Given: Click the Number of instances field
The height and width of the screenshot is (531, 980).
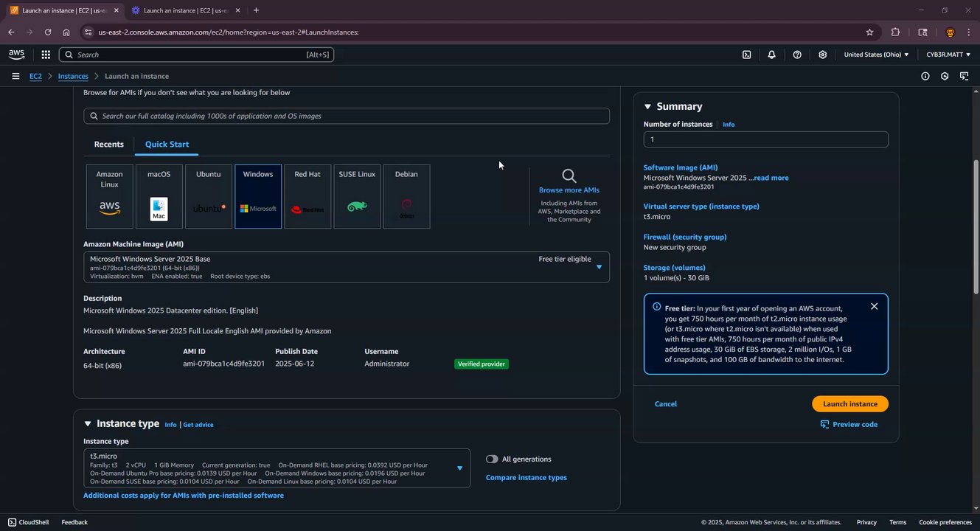Looking at the screenshot, I should coord(766,139).
